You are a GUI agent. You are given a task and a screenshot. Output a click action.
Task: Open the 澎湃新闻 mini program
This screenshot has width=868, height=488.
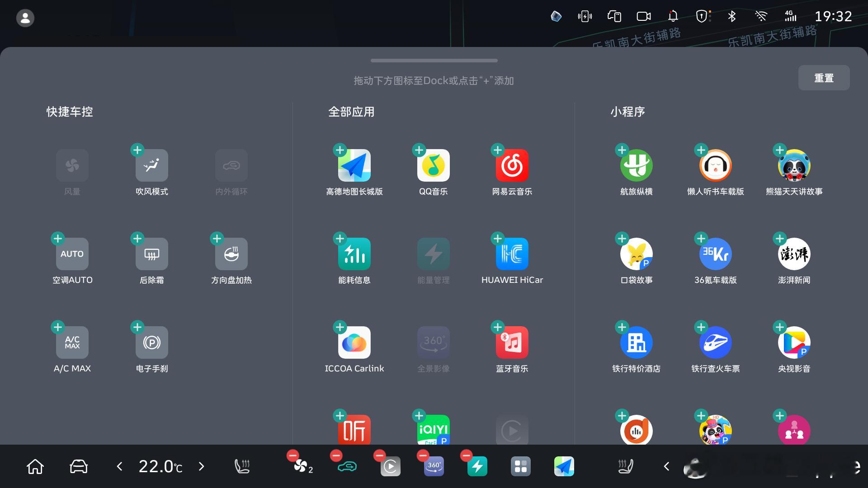coord(794,254)
